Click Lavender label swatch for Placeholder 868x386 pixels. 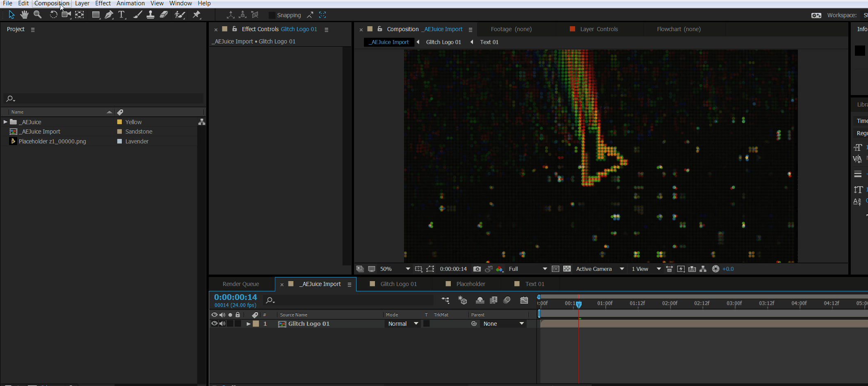(120, 141)
